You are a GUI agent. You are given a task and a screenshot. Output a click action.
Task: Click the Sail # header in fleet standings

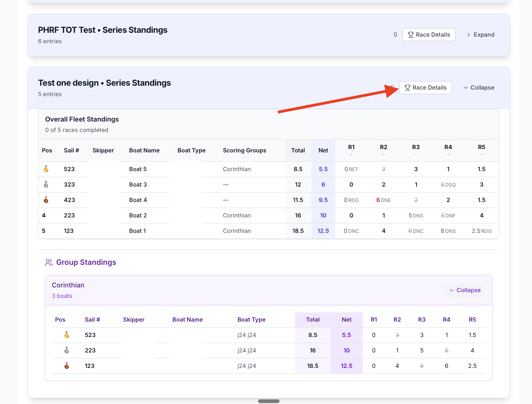tap(71, 150)
